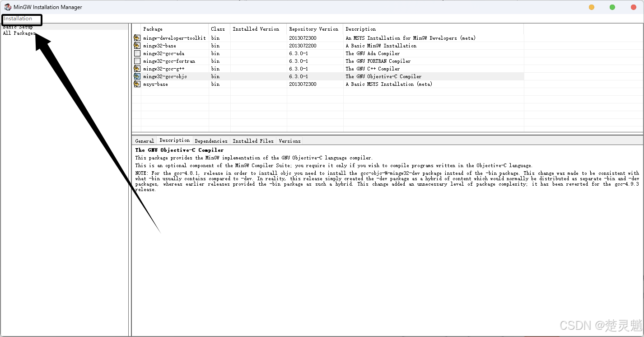Image resolution: width=644 pixels, height=337 pixels.
Task: Open the Dependencies tab
Action: [211, 141]
